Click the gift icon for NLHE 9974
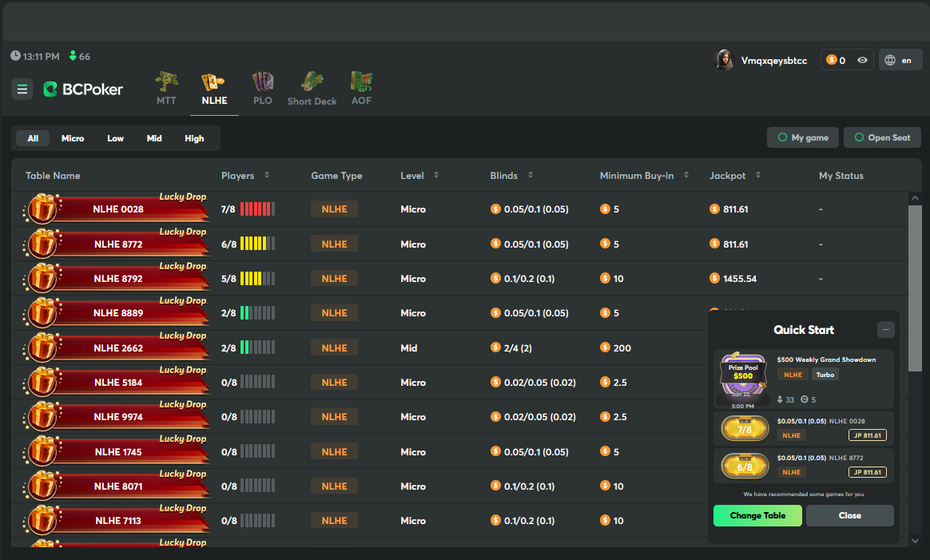The width and height of the screenshot is (930, 560). pyautogui.click(x=42, y=416)
